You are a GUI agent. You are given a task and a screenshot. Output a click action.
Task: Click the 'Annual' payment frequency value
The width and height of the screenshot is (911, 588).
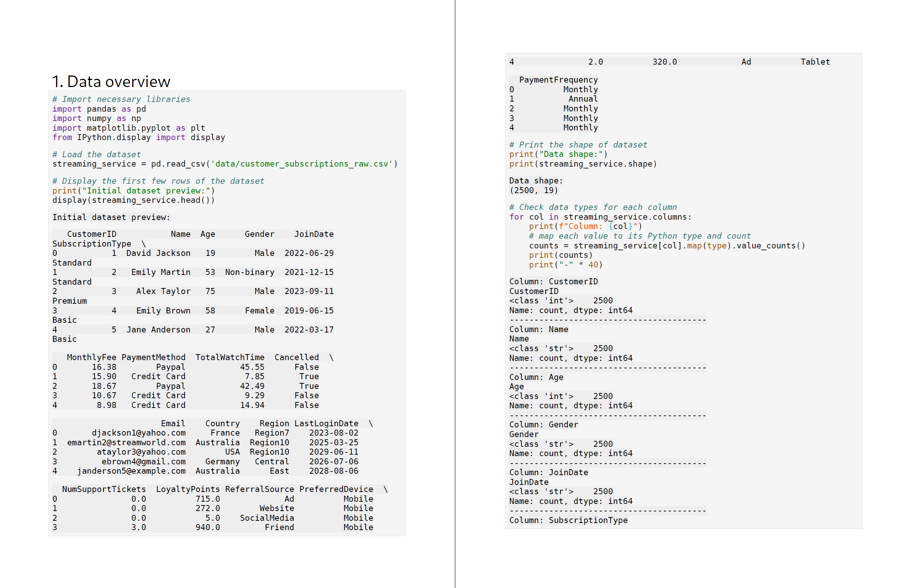583,99
